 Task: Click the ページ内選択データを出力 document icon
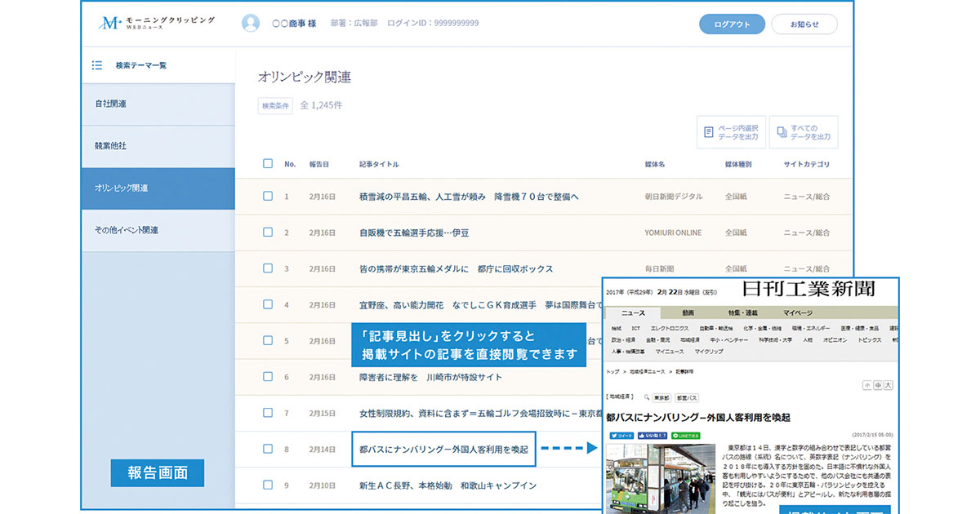point(707,132)
